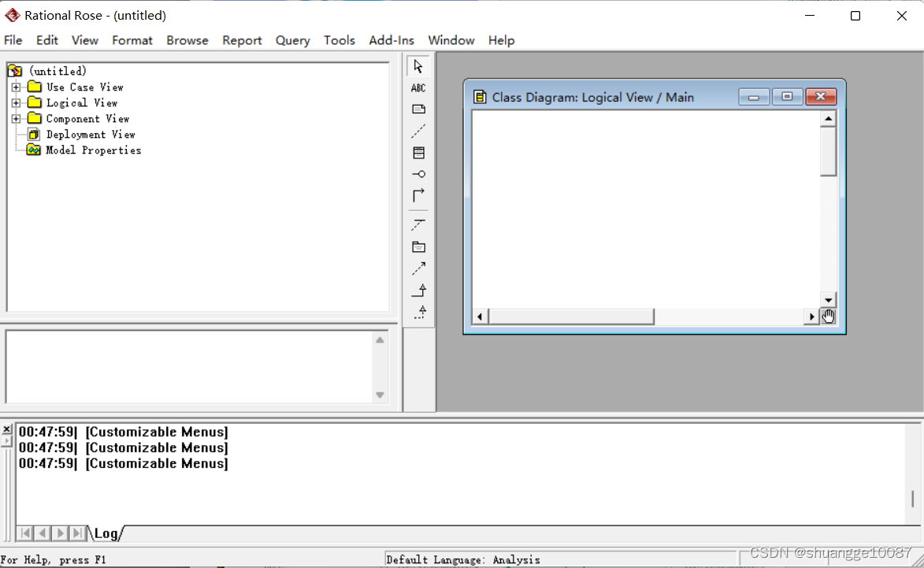Click documentation pane scroll up arrow

coord(380,340)
